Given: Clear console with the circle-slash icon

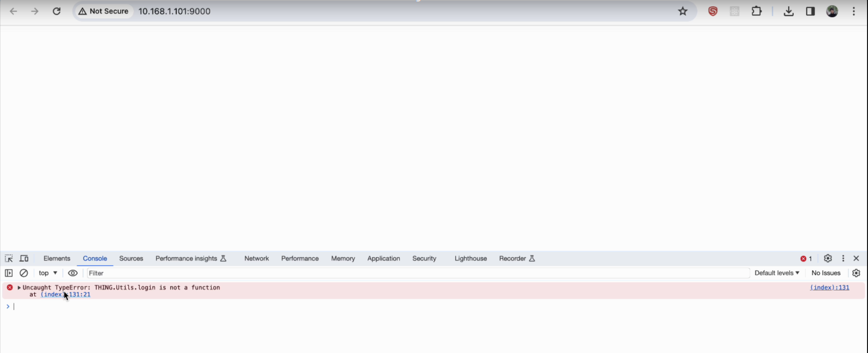Looking at the screenshot, I should [x=24, y=273].
